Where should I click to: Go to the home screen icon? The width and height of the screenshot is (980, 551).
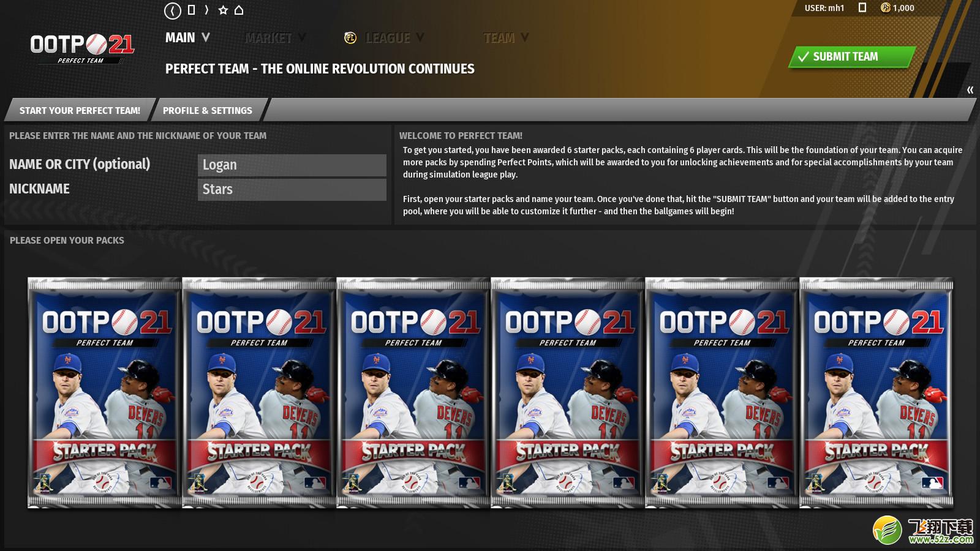239,10
